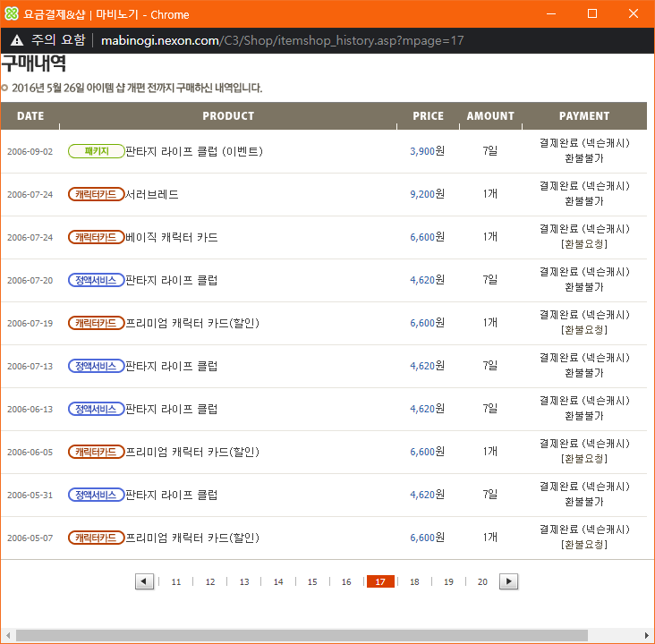The width and height of the screenshot is (655, 644).
Task: Click the Mabinogi clover window icon
Action: pyautogui.click(x=12, y=13)
